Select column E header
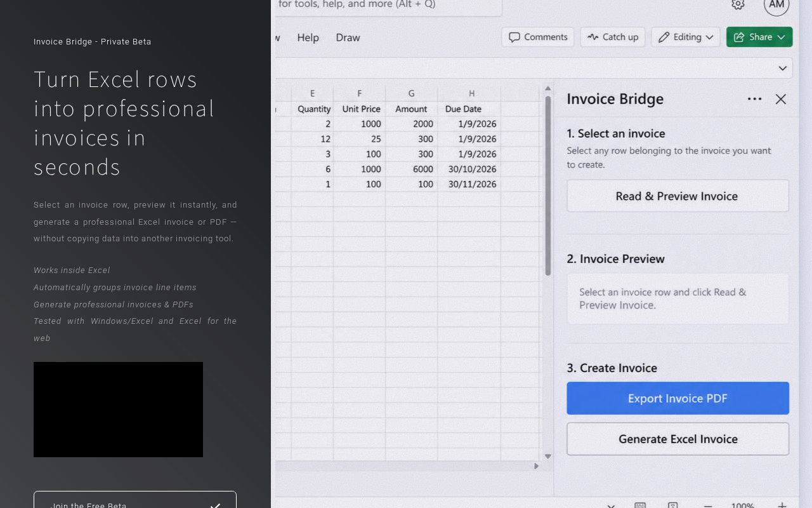This screenshot has height=508, width=812. coord(312,93)
